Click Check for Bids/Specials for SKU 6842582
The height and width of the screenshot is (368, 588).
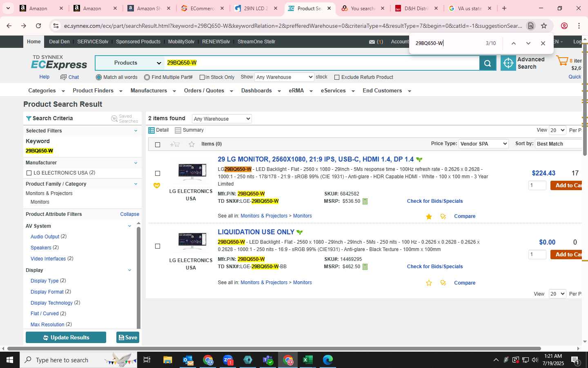coord(435,201)
